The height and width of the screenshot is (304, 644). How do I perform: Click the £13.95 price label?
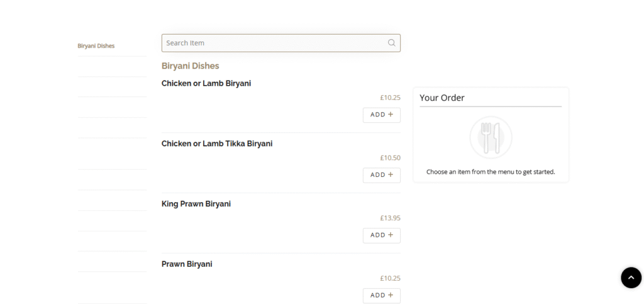click(390, 218)
